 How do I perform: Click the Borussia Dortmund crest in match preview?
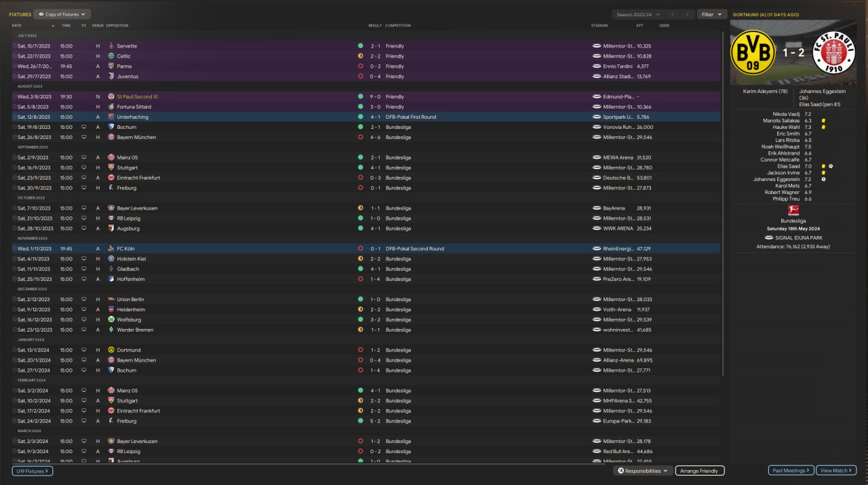[x=753, y=52]
